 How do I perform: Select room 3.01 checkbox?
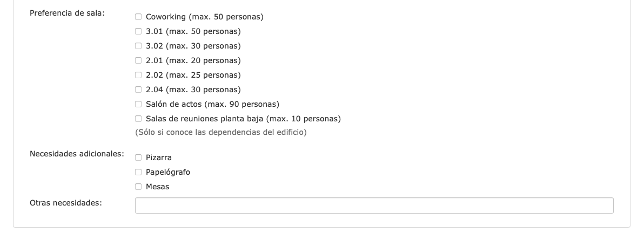(x=138, y=31)
